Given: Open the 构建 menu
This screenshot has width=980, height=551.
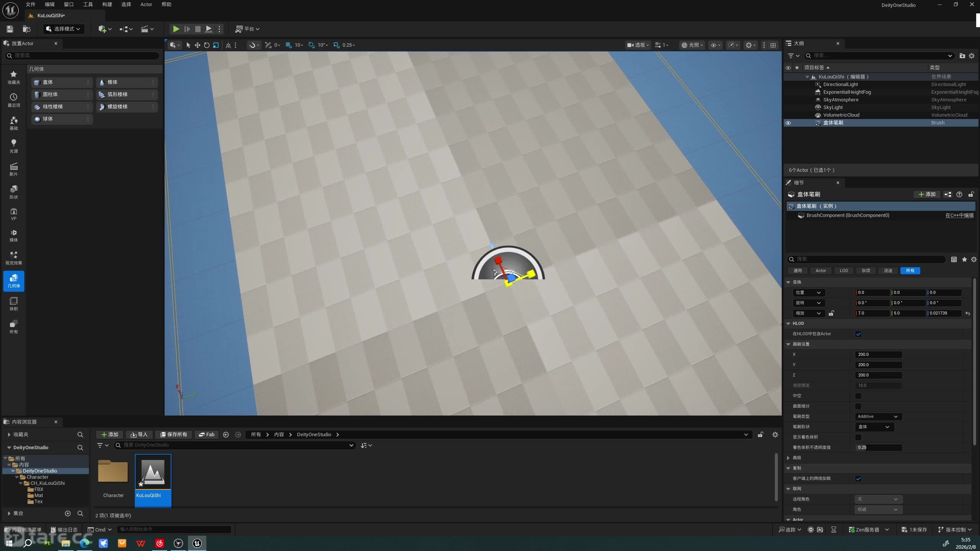Looking at the screenshot, I should pos(107,5).
